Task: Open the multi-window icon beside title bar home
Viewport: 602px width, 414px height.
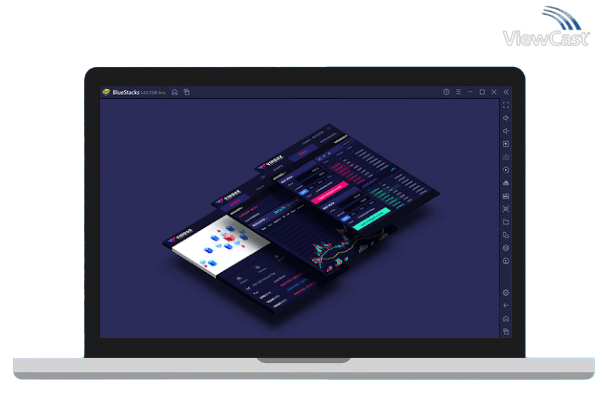Action: [186, 92]
